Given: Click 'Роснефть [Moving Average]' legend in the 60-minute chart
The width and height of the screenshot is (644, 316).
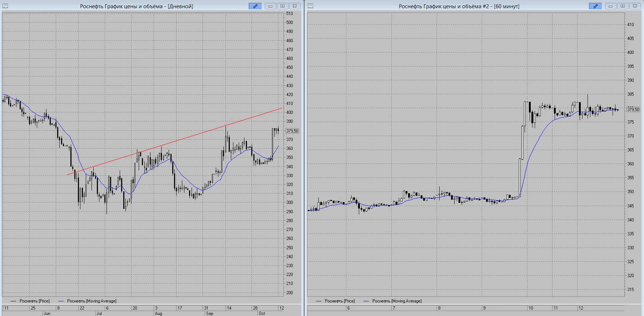Looking at the screenshot, I should [397, 301].
